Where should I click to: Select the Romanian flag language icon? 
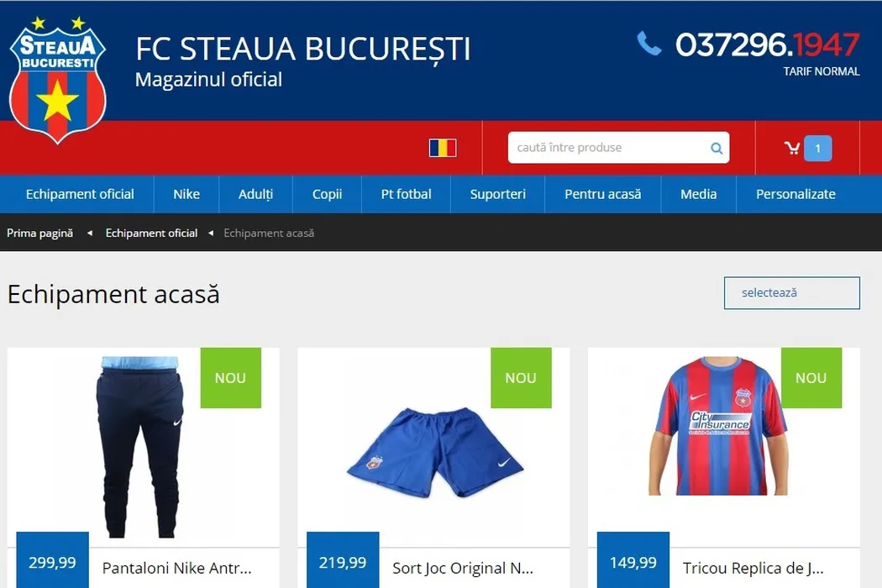click(x=443, y=148)
